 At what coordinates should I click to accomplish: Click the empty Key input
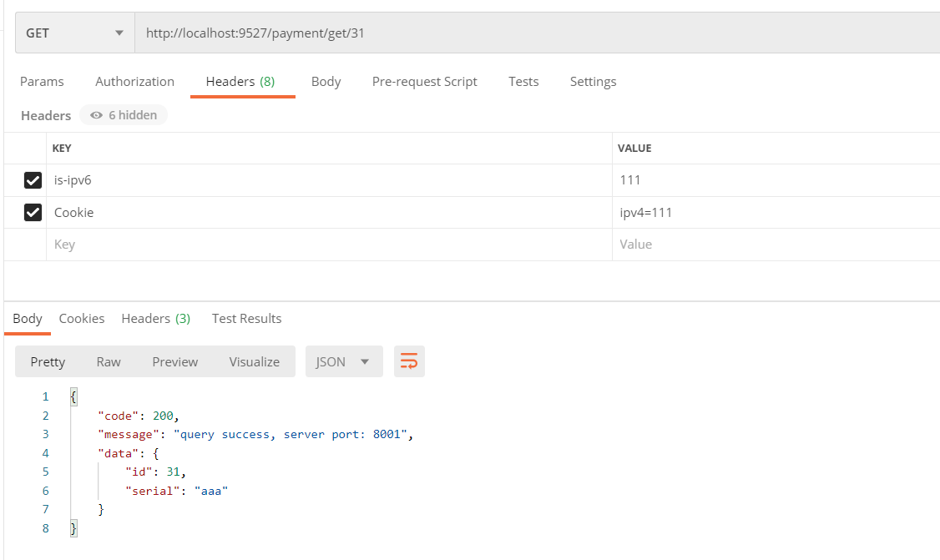329,245
